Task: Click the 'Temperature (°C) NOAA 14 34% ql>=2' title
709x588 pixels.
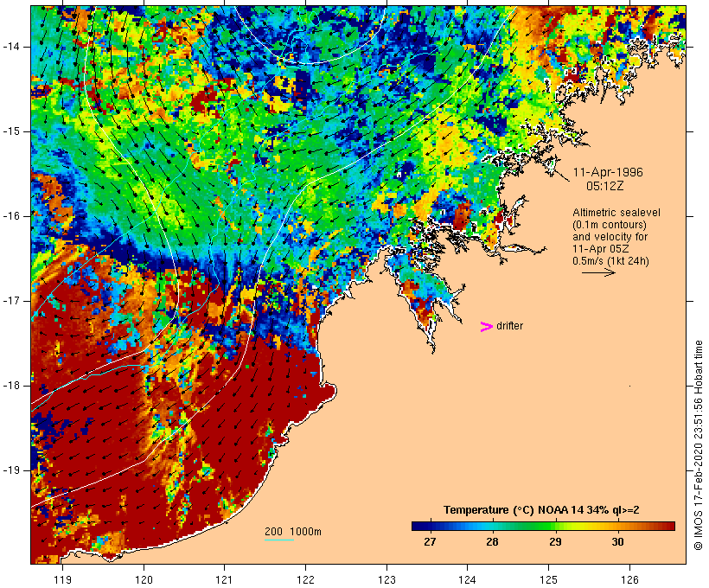Action: (x=541, y=510)
